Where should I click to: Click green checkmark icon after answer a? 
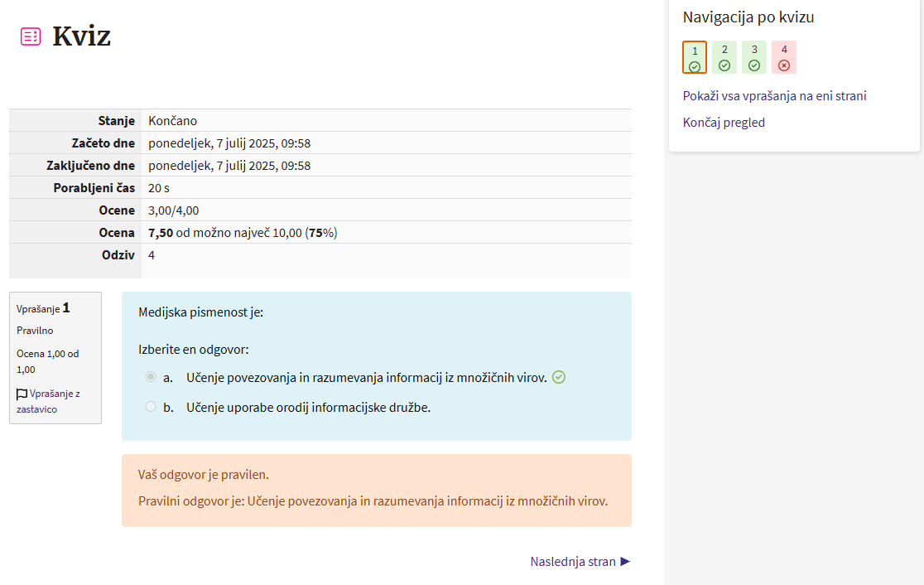(x=559, y=377)
